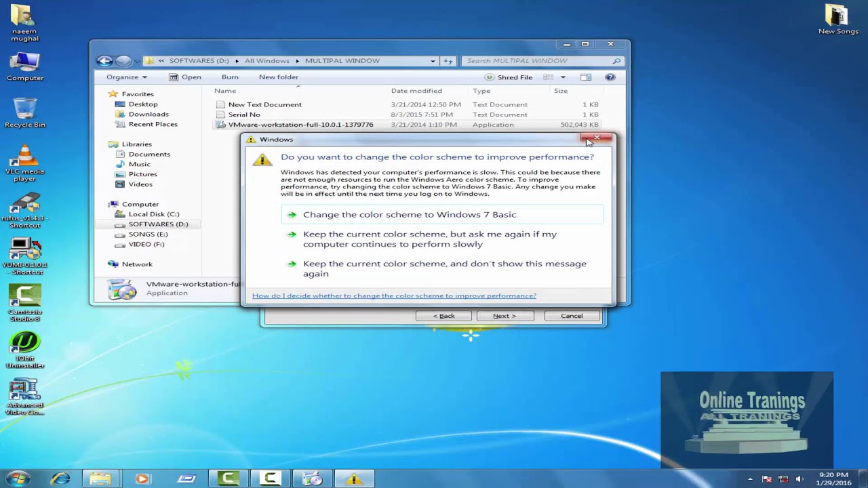Click Cancel in the installer wizard

(x=572, y=316)
